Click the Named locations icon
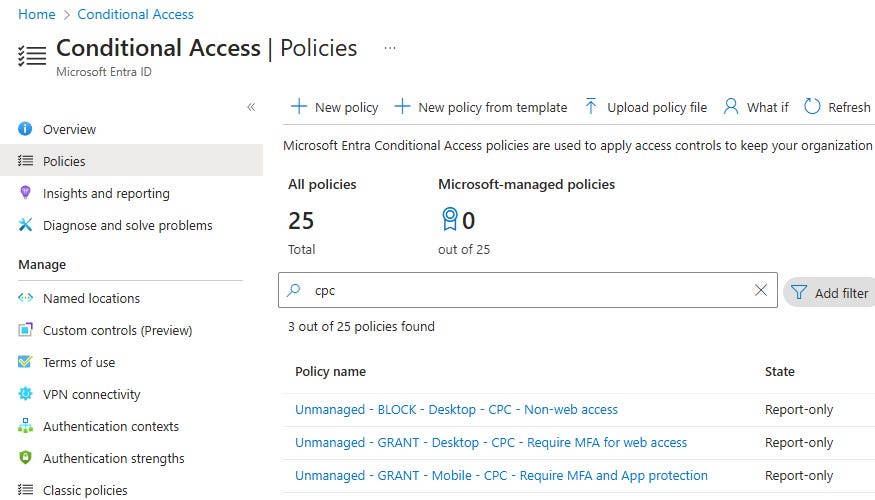Viewport: 875px width, 500px height. click(x=26, y=298)
